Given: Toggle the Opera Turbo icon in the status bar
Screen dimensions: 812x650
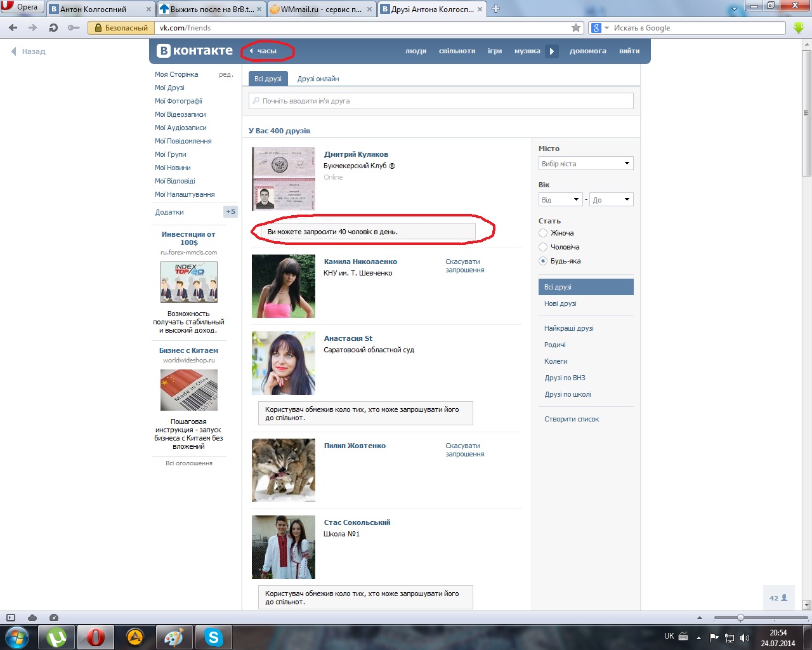Looking at the screenshot, I should click(x=54, y=618).
